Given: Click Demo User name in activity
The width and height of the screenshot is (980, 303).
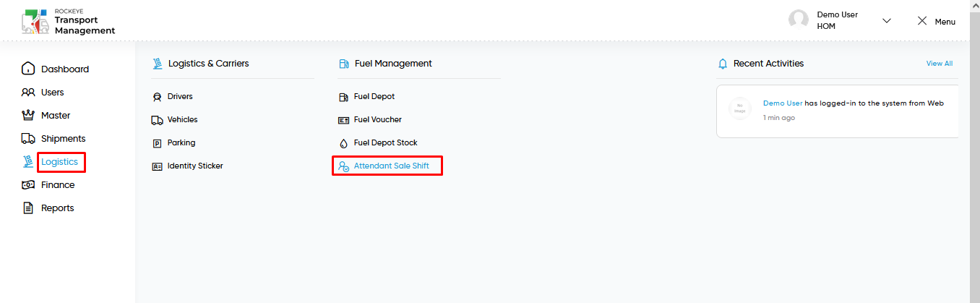Looking at the screenshot, I should click(783, 103).
